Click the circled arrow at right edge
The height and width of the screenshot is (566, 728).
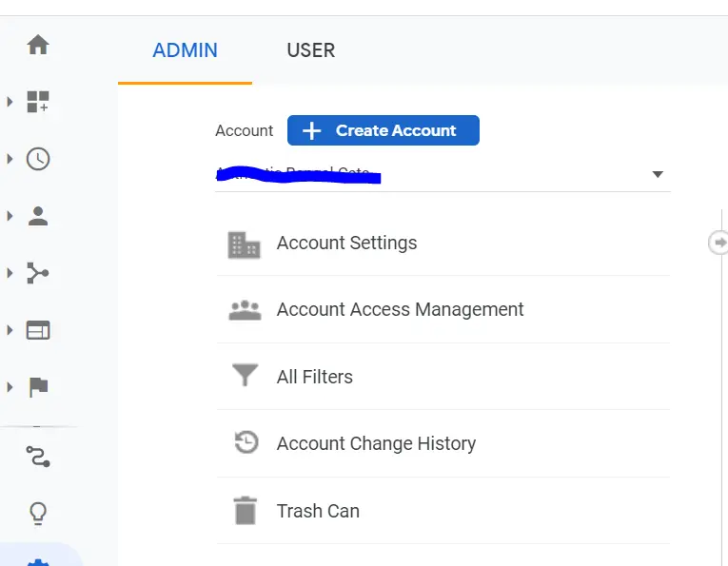(718, 243)
